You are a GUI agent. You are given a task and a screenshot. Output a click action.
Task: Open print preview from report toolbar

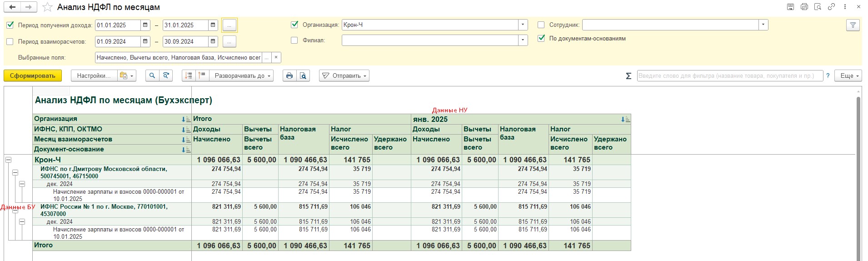pos(303,76)
